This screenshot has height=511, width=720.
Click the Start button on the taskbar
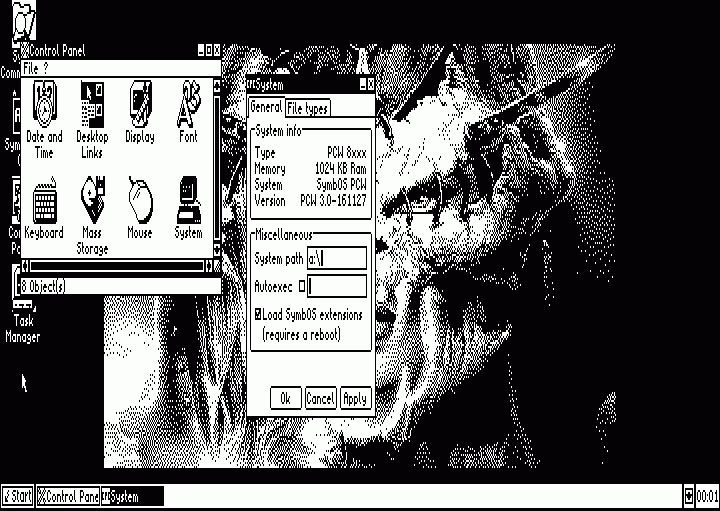click(x=17, y=496)
